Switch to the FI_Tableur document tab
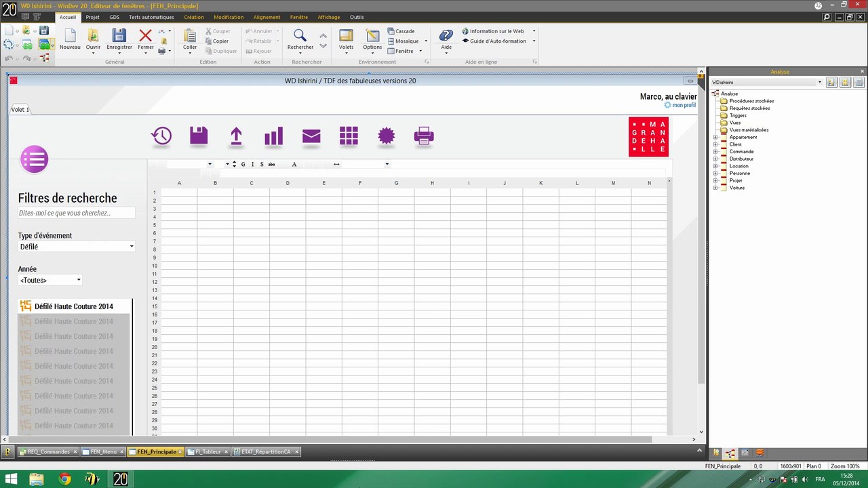868x488 pixels. coord(208,451)
